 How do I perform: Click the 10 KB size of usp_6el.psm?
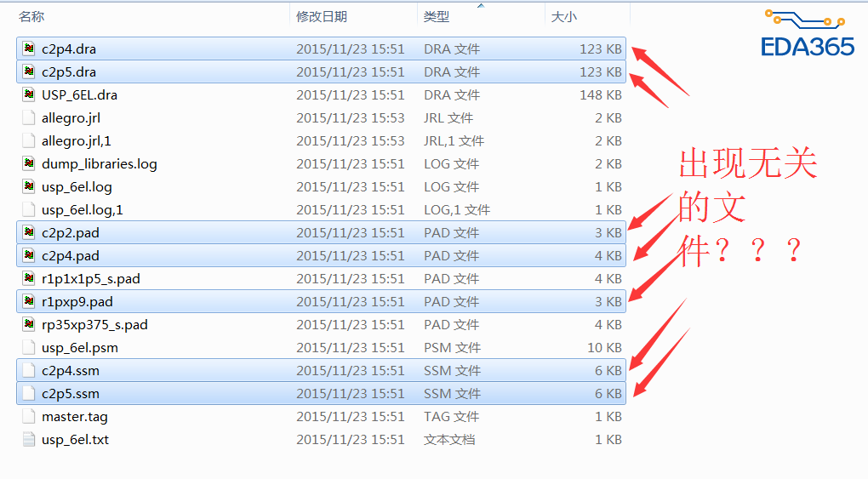(x=604, y=348)
